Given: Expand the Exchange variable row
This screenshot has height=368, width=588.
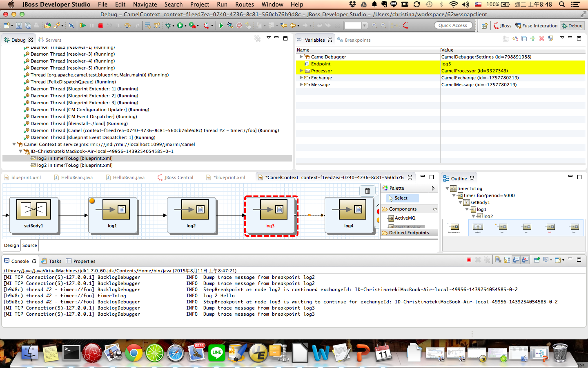Looking at the screenshot, I should pos(301,78).
